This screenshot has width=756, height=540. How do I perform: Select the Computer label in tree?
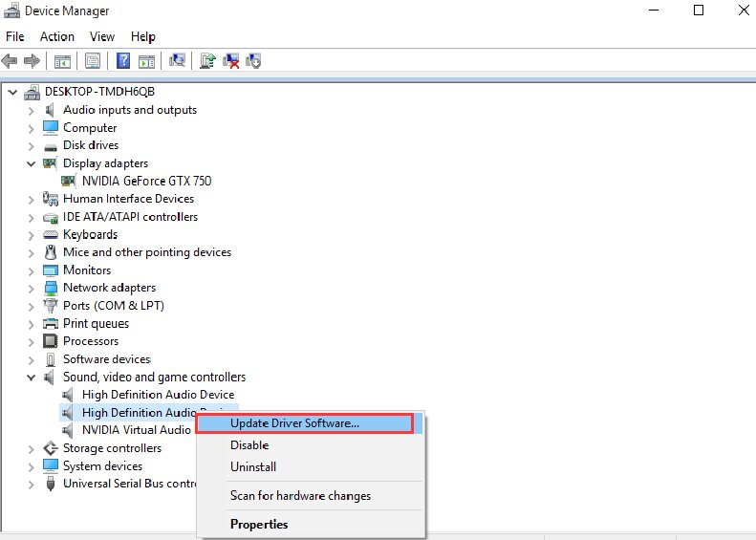(x=90, y=128)
